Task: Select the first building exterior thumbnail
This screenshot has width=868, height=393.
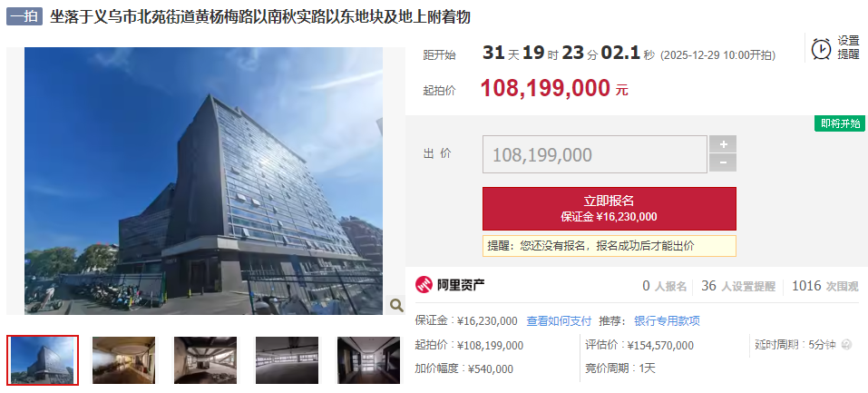Action: click(43, 360)
